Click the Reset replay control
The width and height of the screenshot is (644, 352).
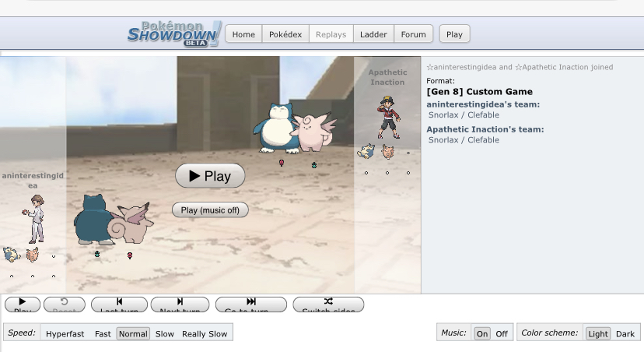[x=64, y=304]
